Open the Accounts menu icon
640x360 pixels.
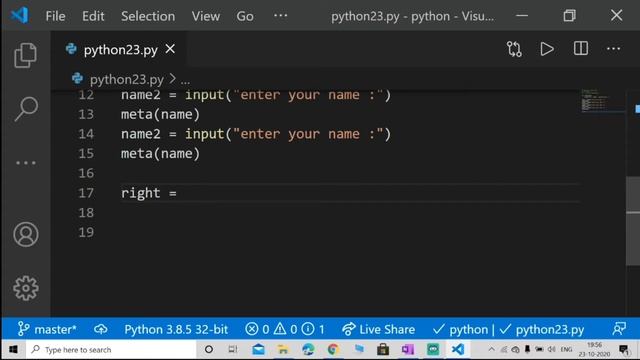coord(26,234)
